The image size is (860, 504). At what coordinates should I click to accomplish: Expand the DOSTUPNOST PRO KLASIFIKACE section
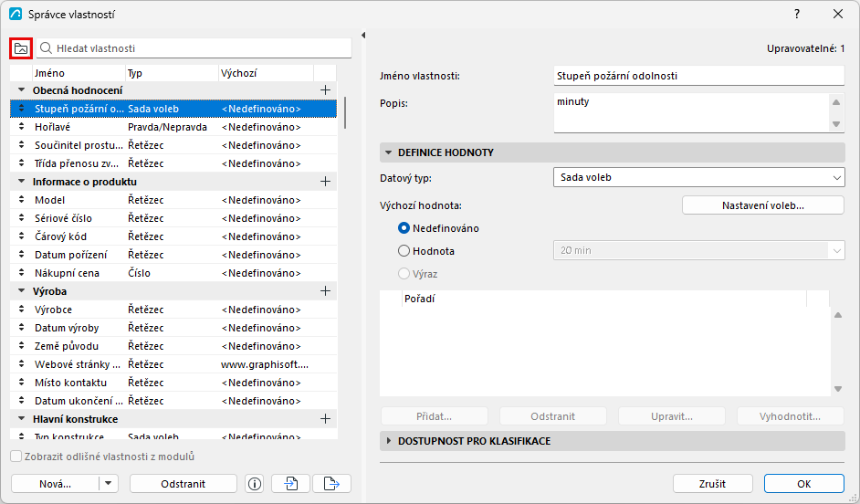[x=388, y=441]
